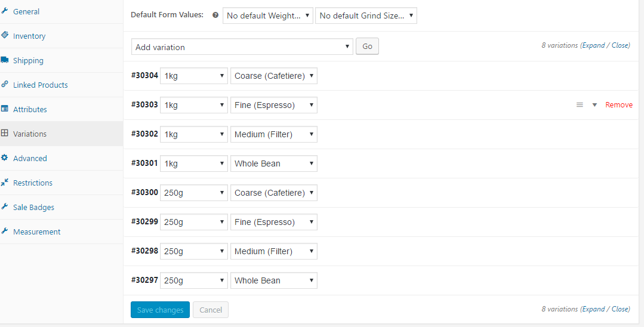Click the Advanced gear icon
Screen dimensions: 644x327
tap(5, 158)
